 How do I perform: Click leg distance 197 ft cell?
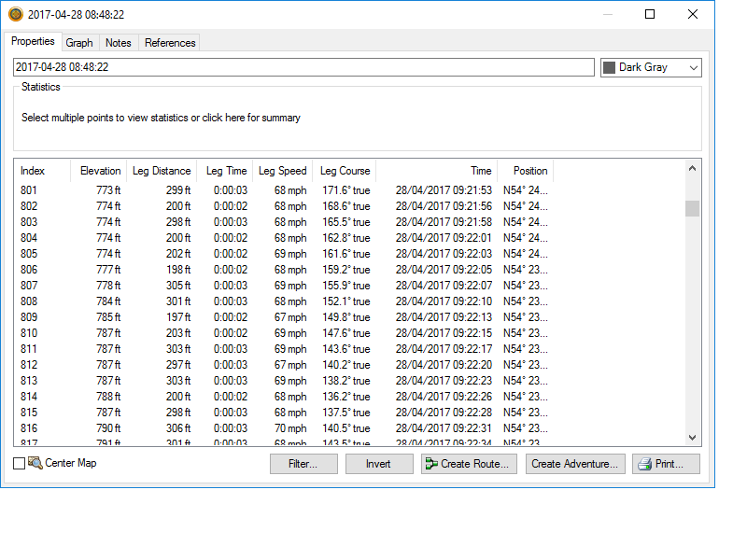tap(178, 317)
